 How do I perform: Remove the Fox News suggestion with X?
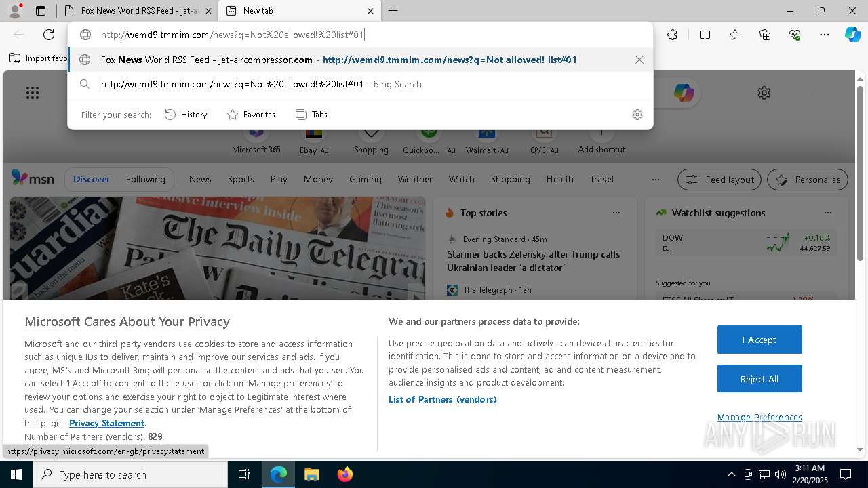[x=639, y=60]
